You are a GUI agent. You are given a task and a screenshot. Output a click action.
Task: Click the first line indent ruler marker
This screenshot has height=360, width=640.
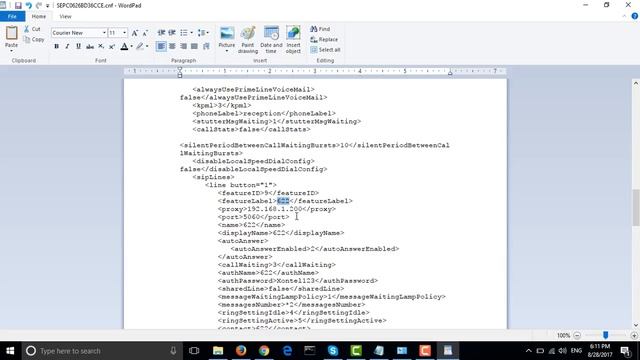pos(180,70)
